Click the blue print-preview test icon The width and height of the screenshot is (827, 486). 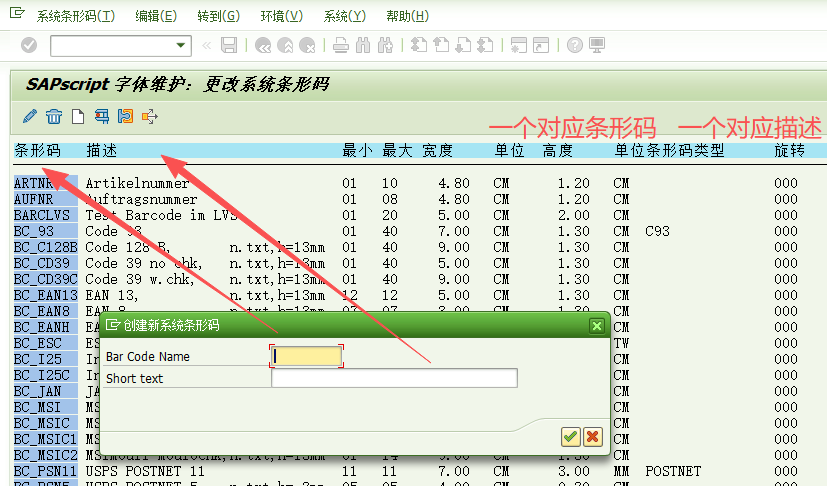[102, 116]
